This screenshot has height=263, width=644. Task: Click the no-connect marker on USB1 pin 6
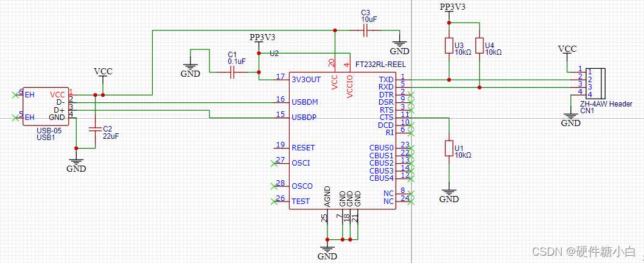(16, 95)
